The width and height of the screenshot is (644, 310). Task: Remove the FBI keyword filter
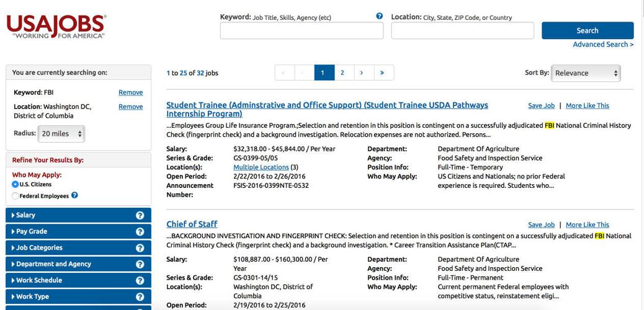[x=131, y=92]
